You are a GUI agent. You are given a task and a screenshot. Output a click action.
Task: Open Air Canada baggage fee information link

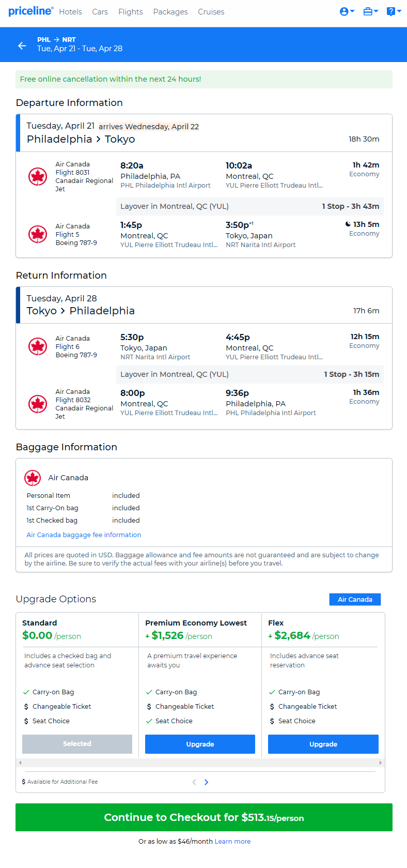(x=84, y=535)
